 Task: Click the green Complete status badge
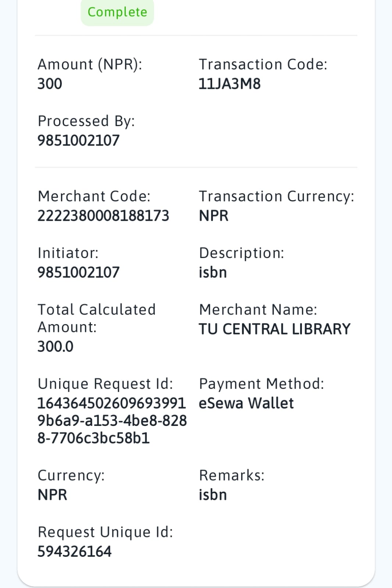(x=117, y=12)
